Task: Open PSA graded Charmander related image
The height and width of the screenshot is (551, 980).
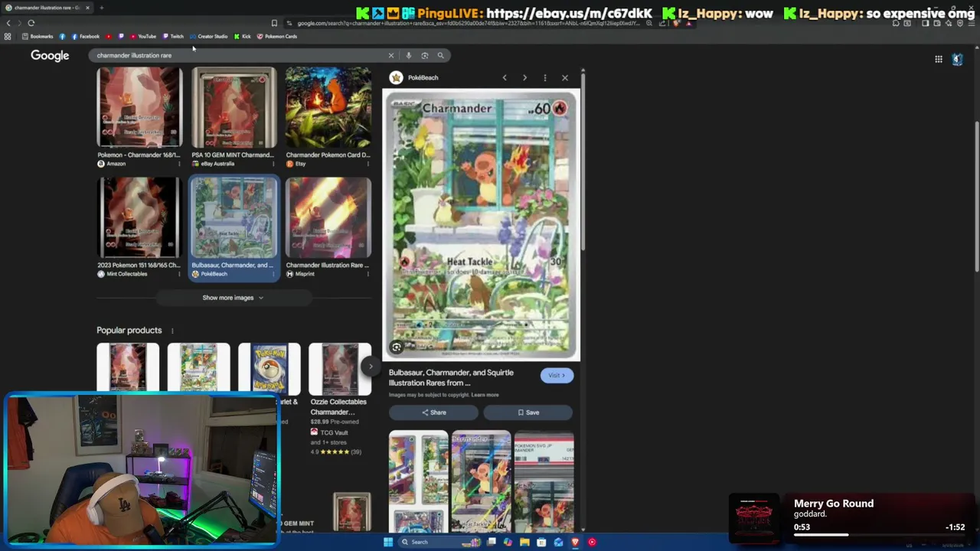Action: tap(544, 482)
